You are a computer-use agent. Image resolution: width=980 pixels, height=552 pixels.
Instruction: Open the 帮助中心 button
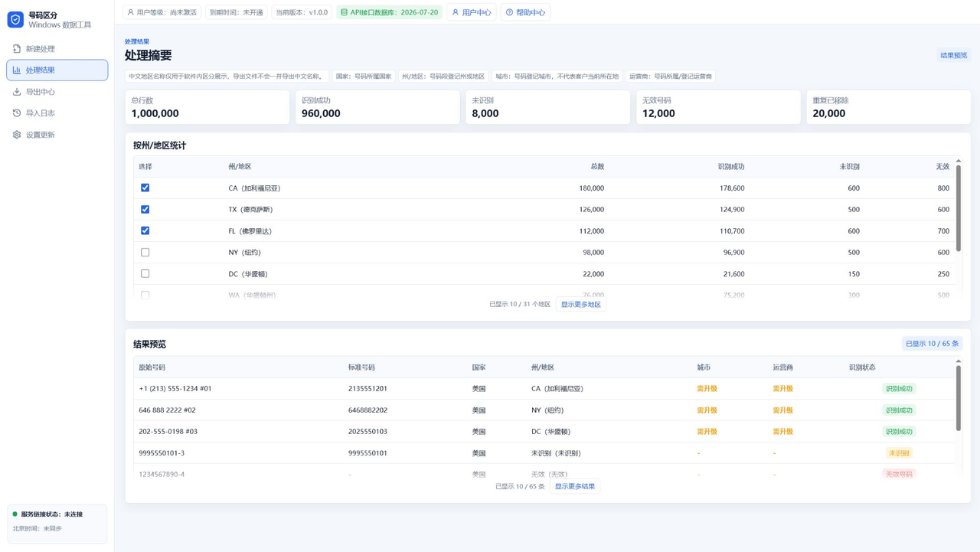pos(526,12)
